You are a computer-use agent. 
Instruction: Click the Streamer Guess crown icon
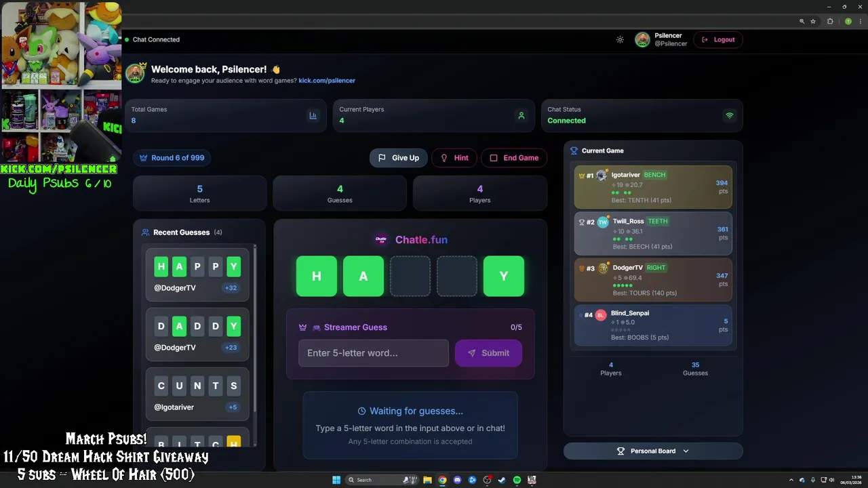(303, 327)
